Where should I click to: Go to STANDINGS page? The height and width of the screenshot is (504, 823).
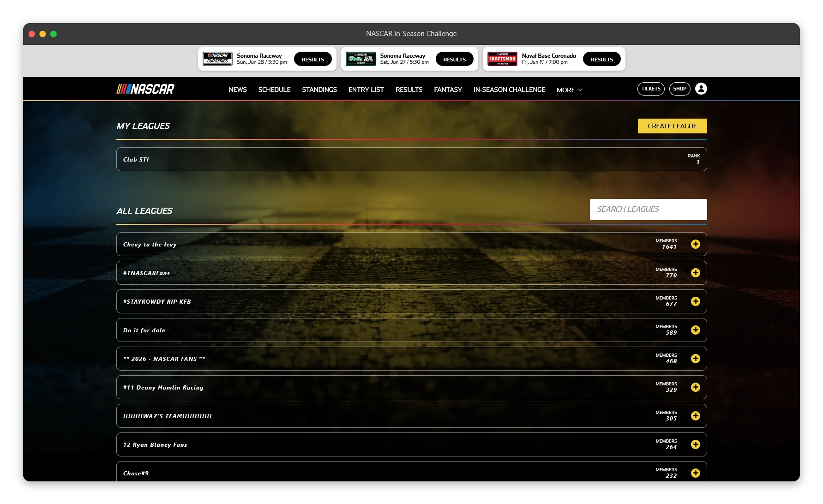(319, 90)
